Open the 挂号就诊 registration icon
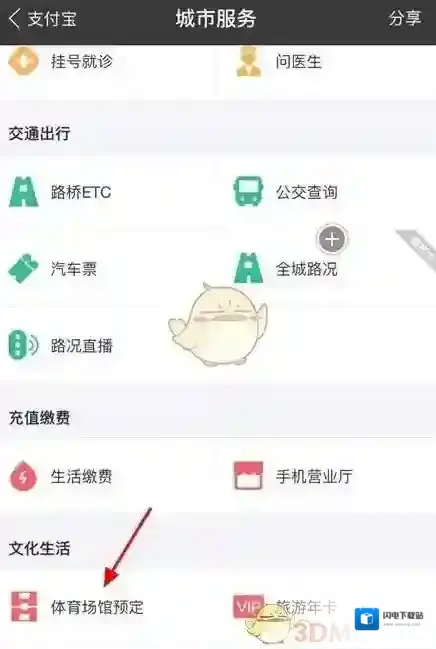This screenshot has width=436, height=649. coord(23,61)
